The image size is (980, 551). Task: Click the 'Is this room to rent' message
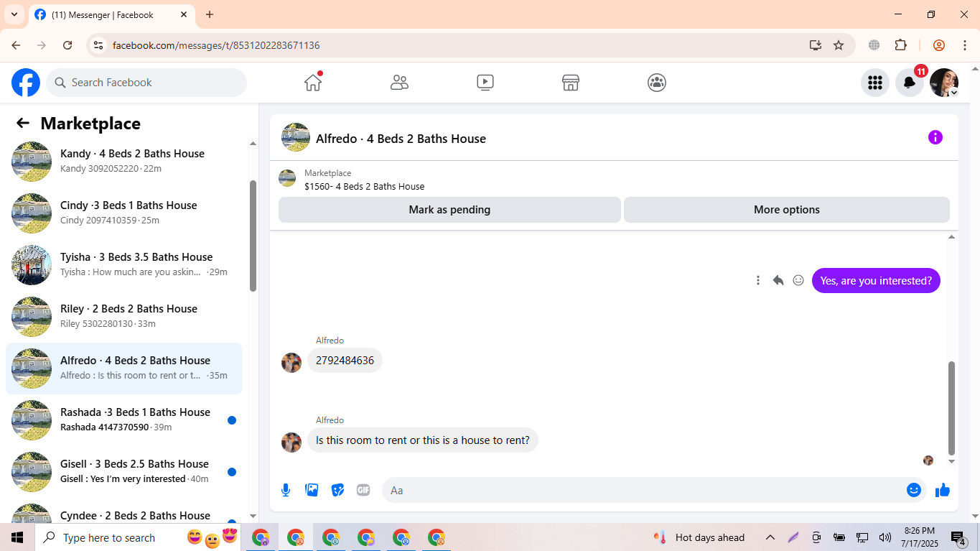tap(423, 440)
